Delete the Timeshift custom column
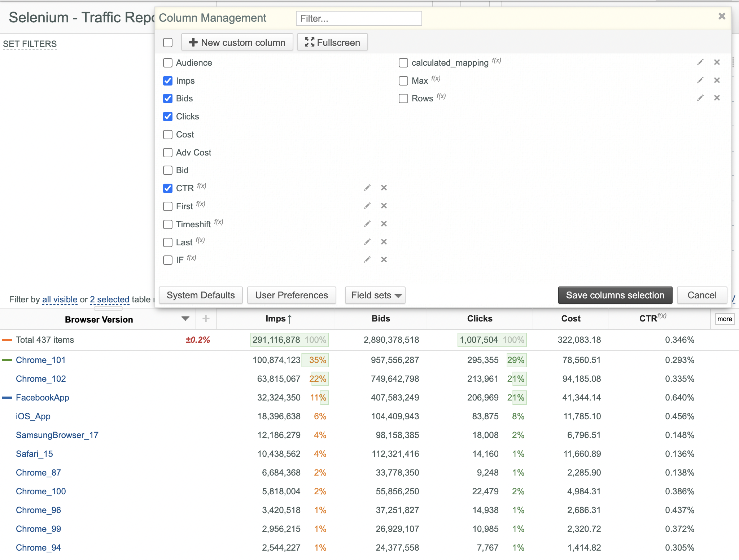739x560 pixels. point(384,224)
